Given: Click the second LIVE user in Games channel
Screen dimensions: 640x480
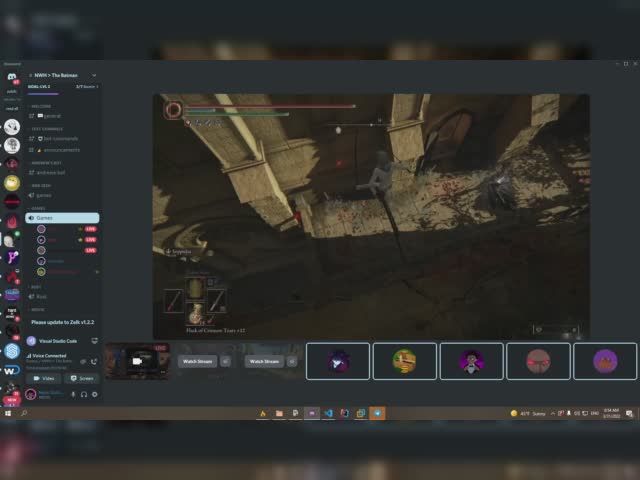Looking at the screenshot, I should 67,240.
